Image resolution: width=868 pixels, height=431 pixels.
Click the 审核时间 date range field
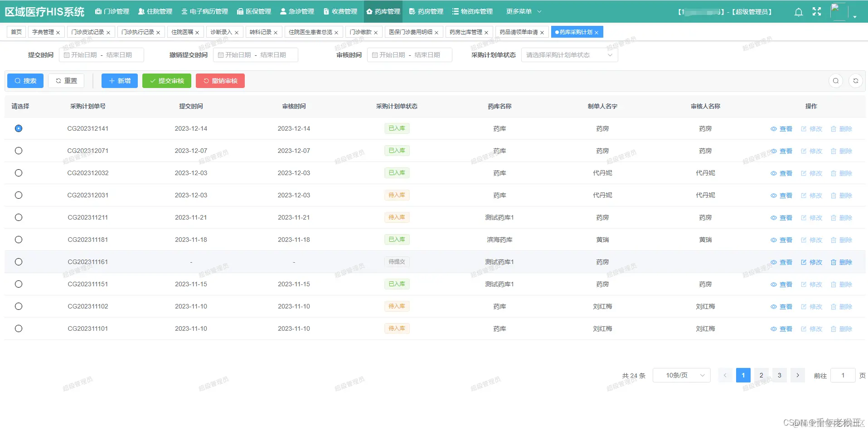[410, 55]
